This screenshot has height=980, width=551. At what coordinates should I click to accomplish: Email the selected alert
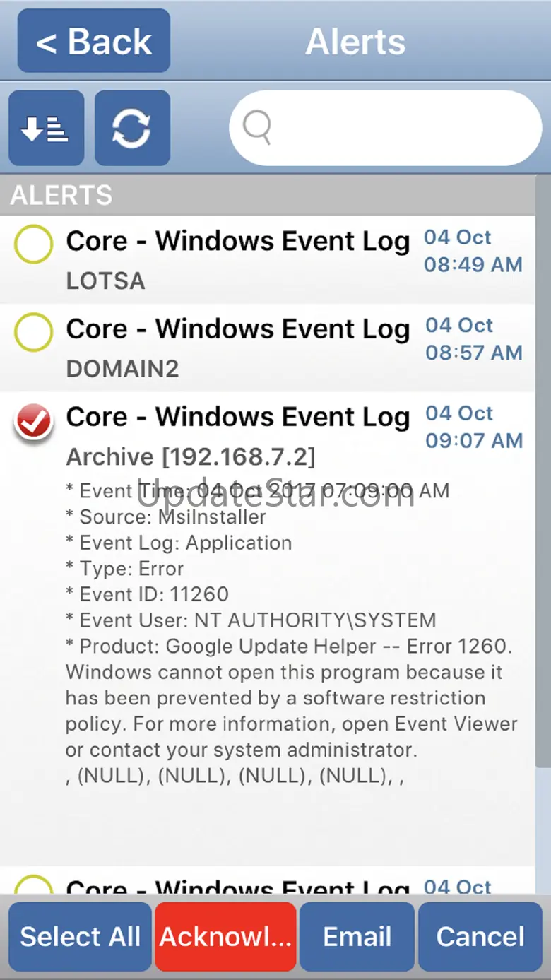357,937
